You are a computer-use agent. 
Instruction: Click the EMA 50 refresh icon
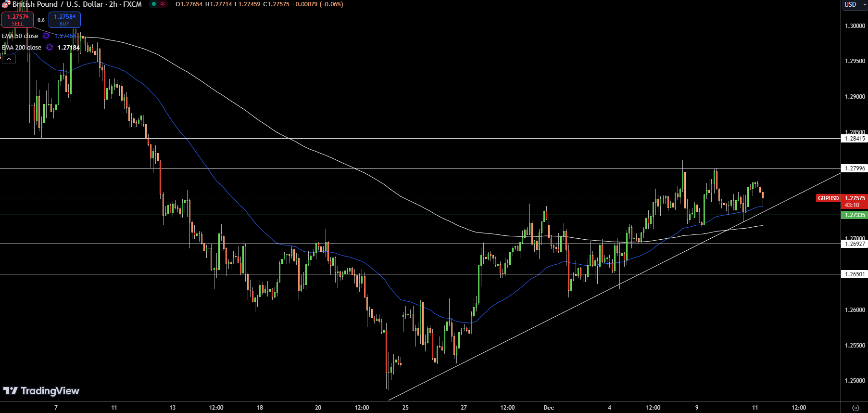pyautogui.click(x=46, y=36)
